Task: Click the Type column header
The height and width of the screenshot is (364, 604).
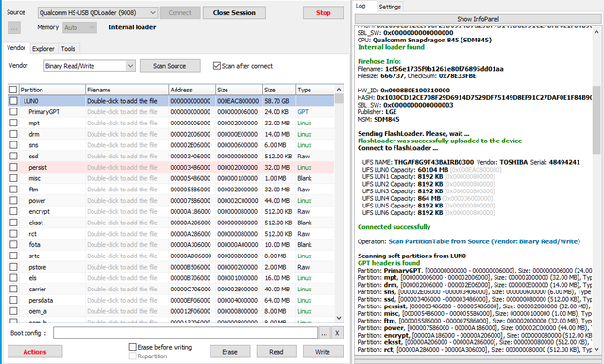Action: (x=315, y=90)
